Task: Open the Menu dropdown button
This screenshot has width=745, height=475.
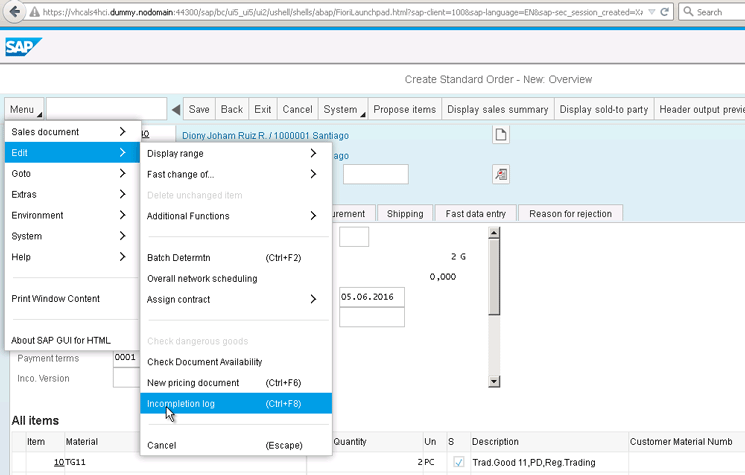Action: (x=24, y=110)
